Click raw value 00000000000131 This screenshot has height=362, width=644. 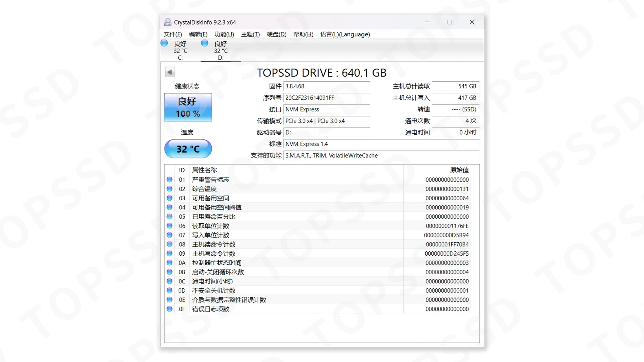click(447, 189)
